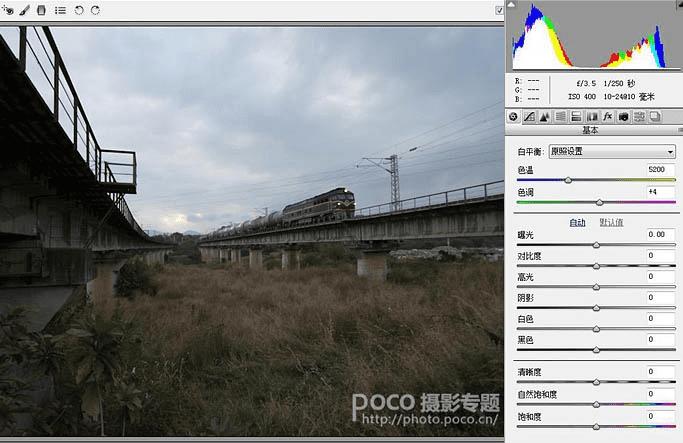Toggle shadow clipping warning on histogram
Image resolution: width=683 pixels, height=443 pixels.
(x=512, y=4)
